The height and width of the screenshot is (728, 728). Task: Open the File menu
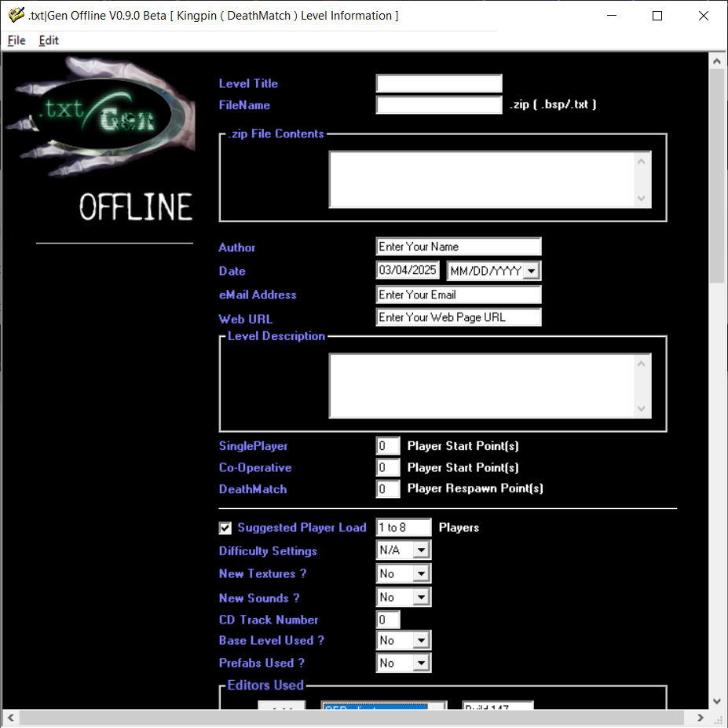16,41
